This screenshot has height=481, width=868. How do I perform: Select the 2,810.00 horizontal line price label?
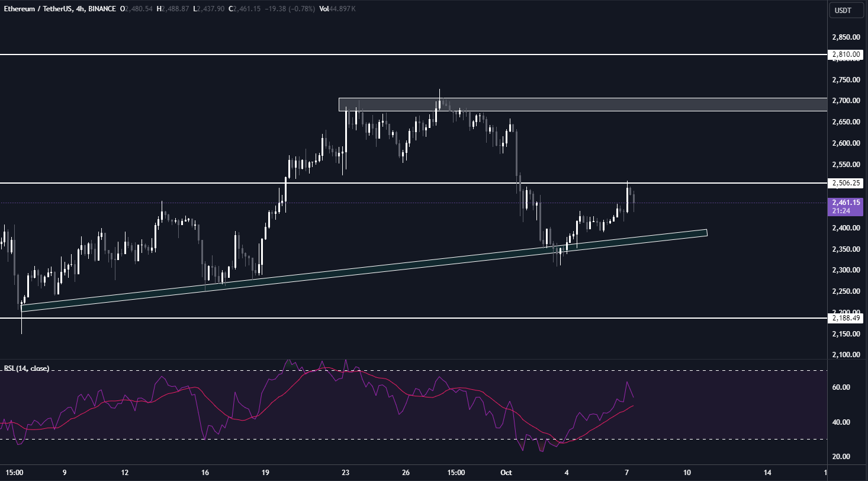click(x=846, y=54)
